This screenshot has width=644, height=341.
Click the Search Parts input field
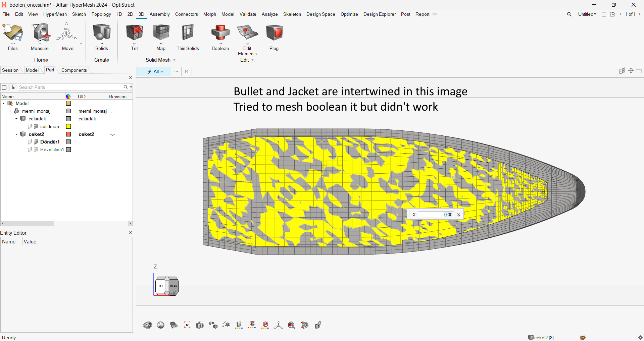70,87
